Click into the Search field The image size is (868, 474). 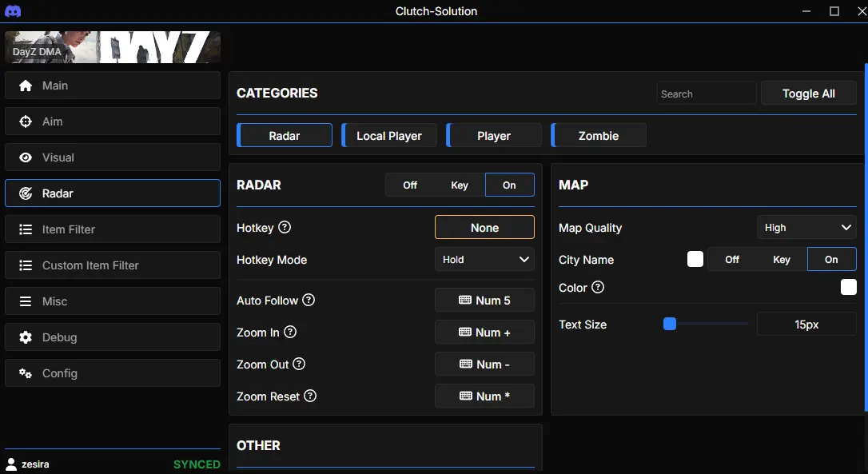coord(707,94)
